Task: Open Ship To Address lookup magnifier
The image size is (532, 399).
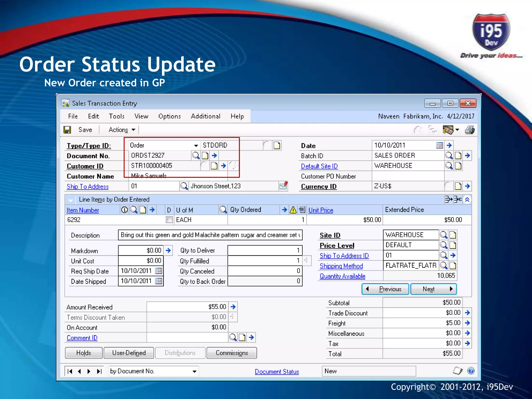Action: [184, 186]
